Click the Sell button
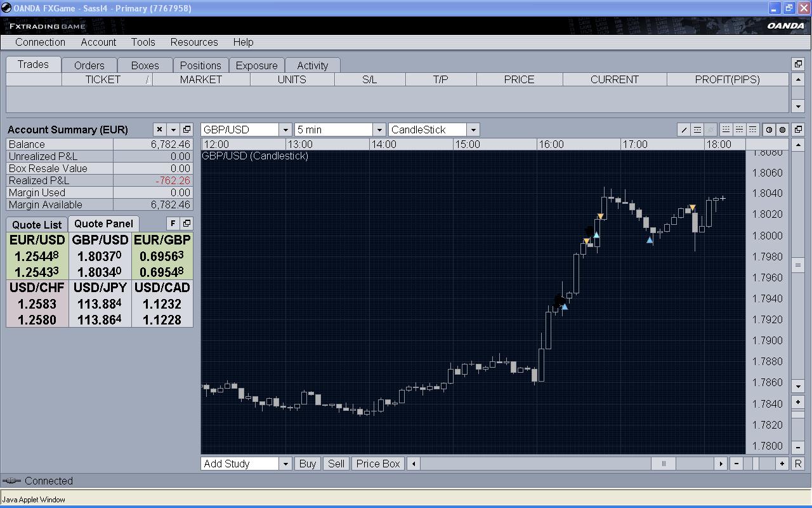 click(x=336, y=464)
